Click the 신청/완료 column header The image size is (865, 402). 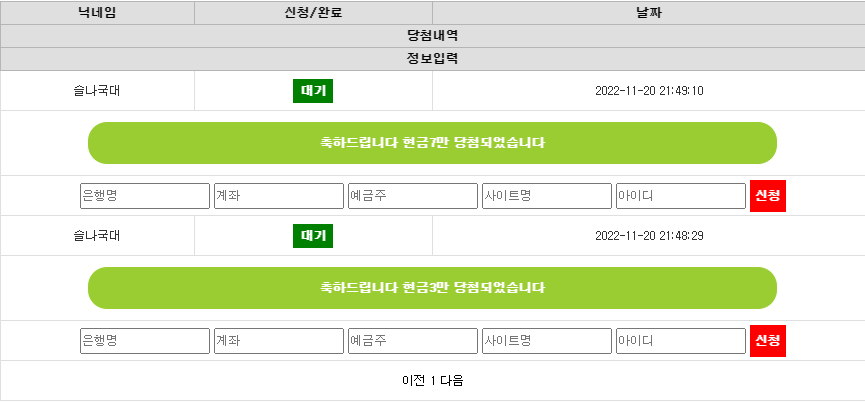(x=313, y=13)
